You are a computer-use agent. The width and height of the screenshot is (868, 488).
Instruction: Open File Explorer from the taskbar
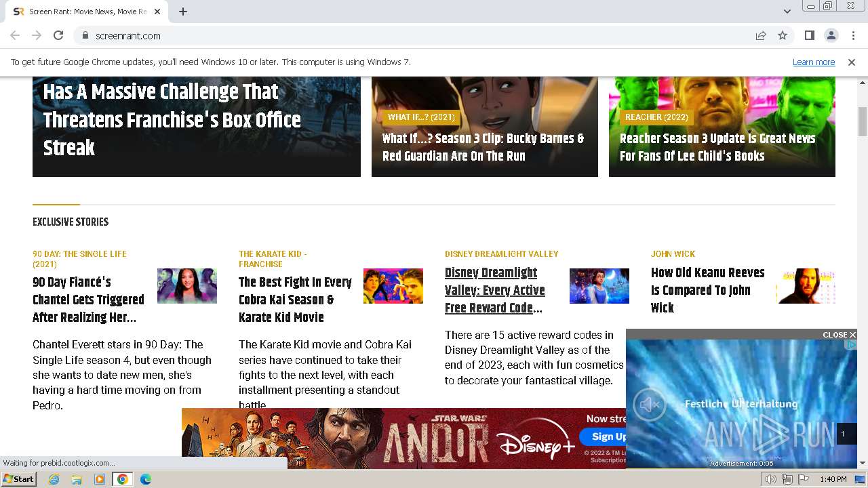77,479
